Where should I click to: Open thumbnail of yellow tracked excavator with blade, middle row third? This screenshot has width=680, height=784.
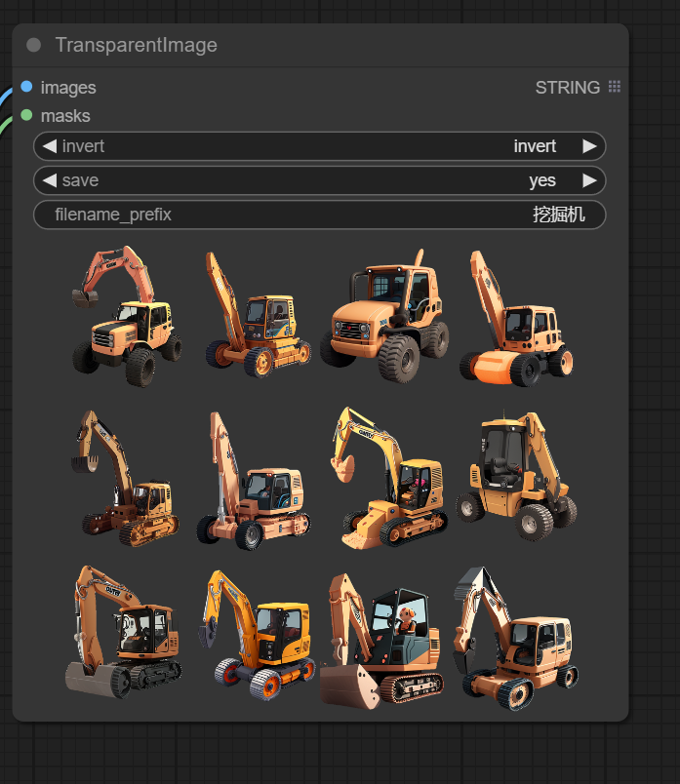[x=389, y=478]
